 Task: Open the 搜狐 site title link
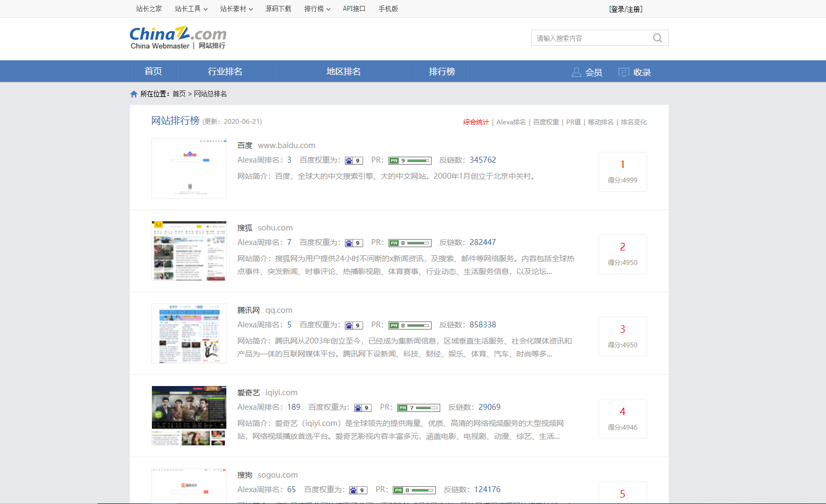[245, 228]
